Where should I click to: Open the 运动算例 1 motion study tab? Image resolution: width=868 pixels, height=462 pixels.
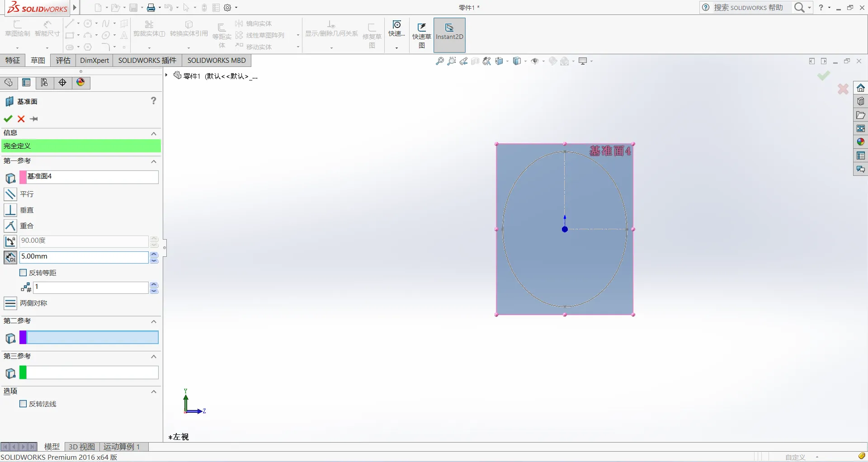coord(121,447)
